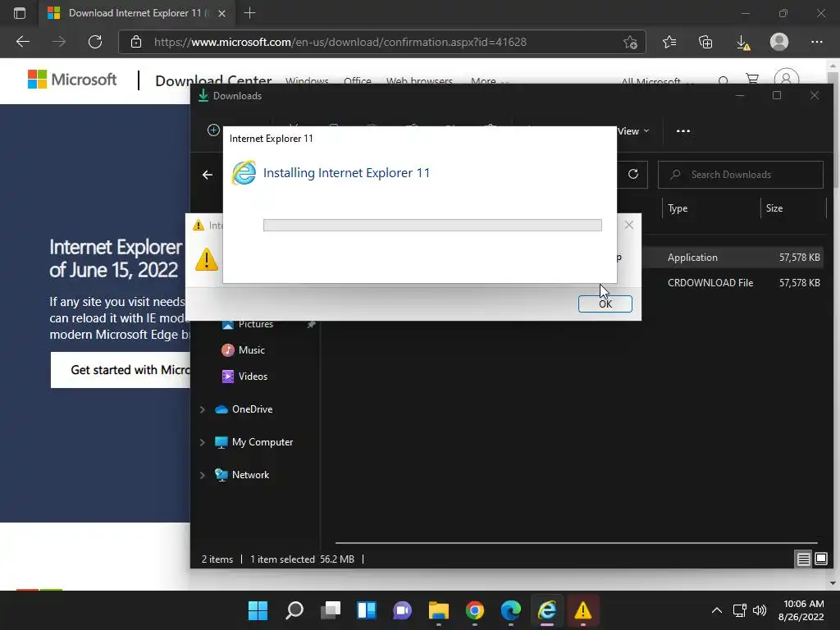The height and width of the screenshot is (630, 840).
Task: Click OK in the warning dialog
Action: [x=605, y=304]
